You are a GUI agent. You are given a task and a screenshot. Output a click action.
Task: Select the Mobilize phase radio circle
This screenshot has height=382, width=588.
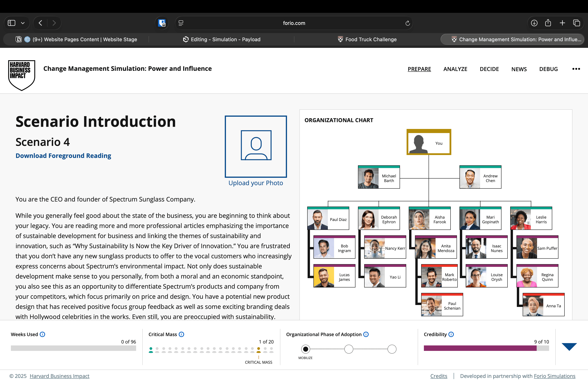[x=305, y=349]
